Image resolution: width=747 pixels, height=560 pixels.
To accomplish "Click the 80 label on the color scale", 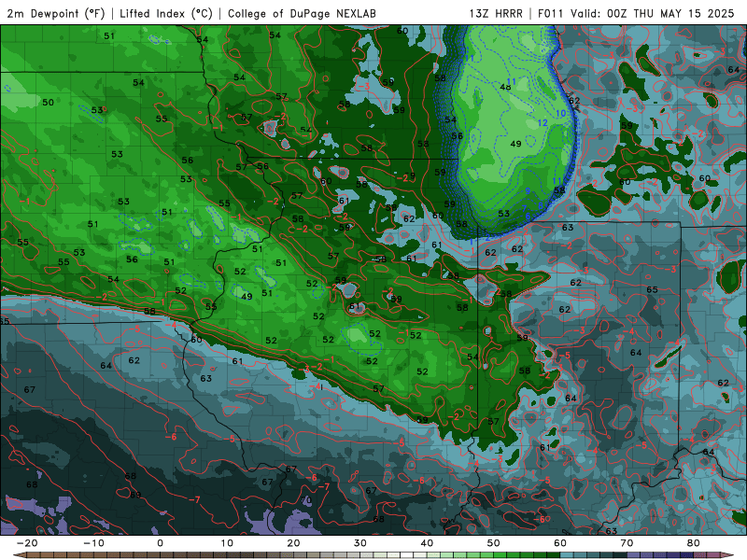I will point(694,543).
